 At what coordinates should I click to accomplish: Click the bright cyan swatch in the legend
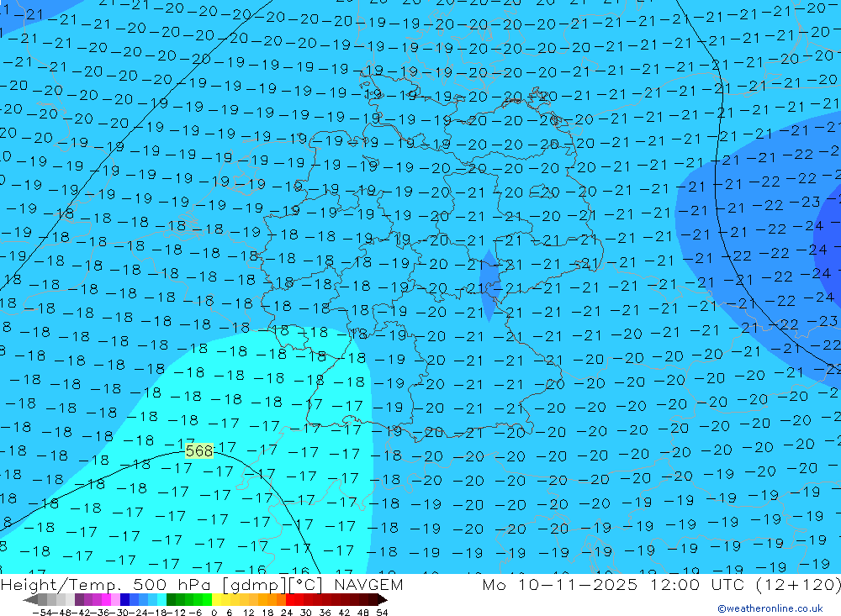(x=161, y=599)
